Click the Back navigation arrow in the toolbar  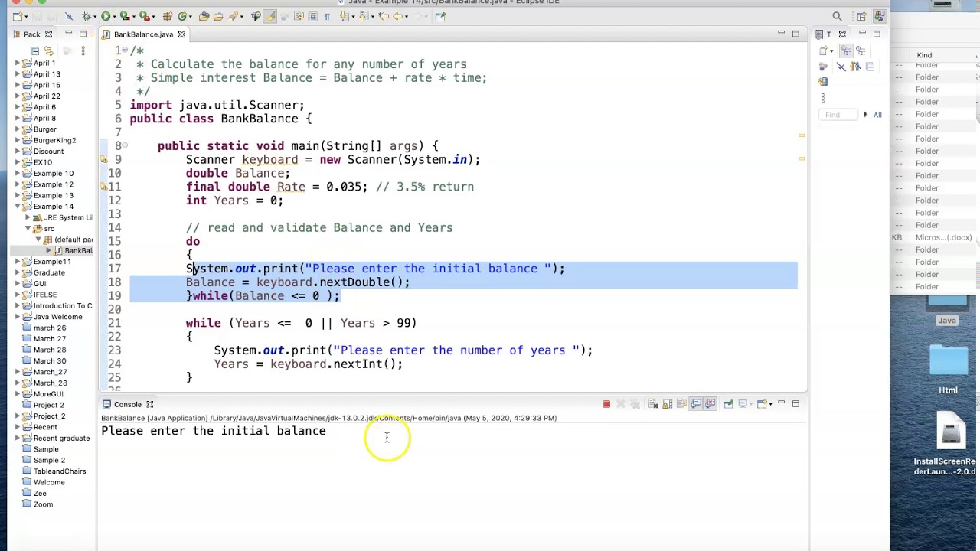[x=398, y=16]
